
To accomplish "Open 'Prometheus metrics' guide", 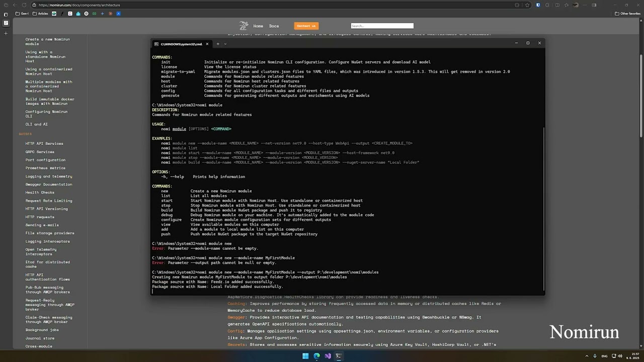I will coord(45,168).
